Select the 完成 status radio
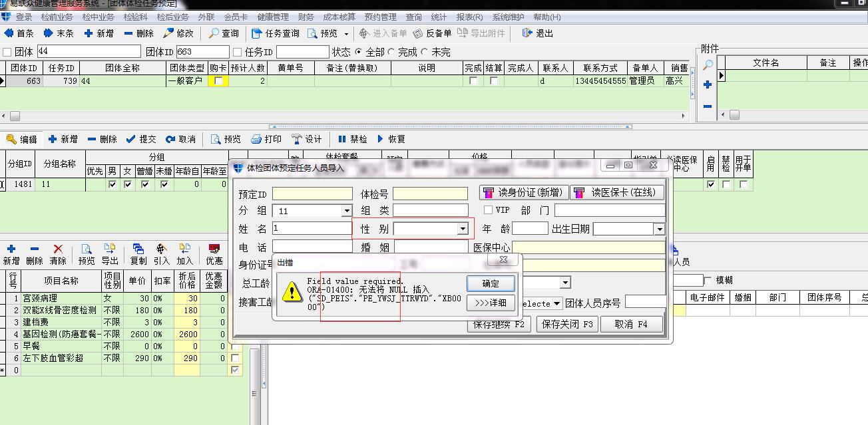 click(x=391, y=52)
